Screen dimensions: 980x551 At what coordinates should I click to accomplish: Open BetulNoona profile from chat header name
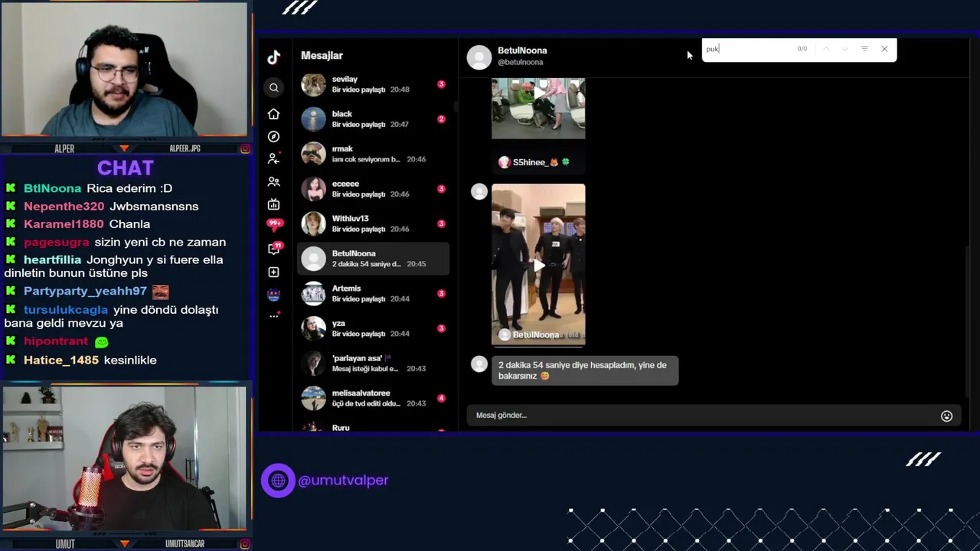click(x=522, y=51)
